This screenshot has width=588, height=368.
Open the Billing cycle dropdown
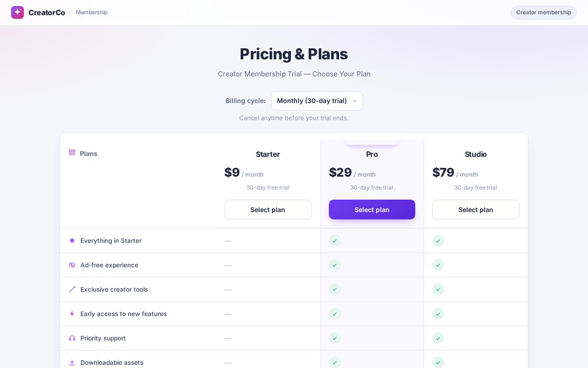pyautogui.click(x=317, y=101)
